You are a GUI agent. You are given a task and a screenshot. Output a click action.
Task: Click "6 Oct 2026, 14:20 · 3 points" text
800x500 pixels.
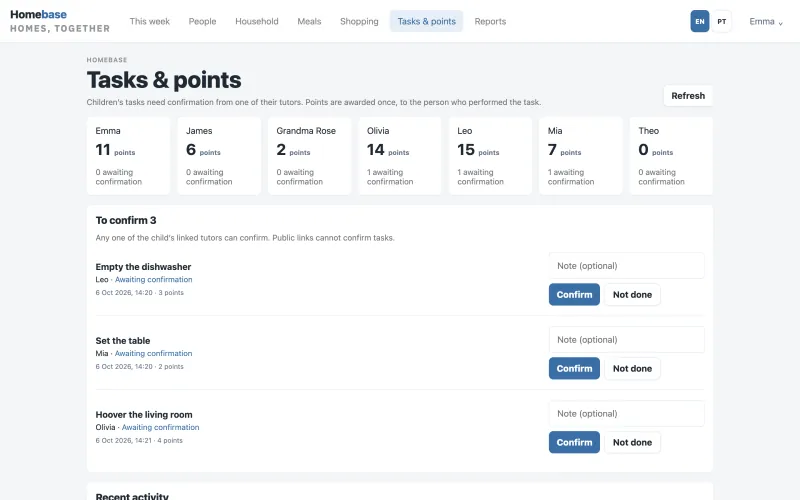[139, 293]
